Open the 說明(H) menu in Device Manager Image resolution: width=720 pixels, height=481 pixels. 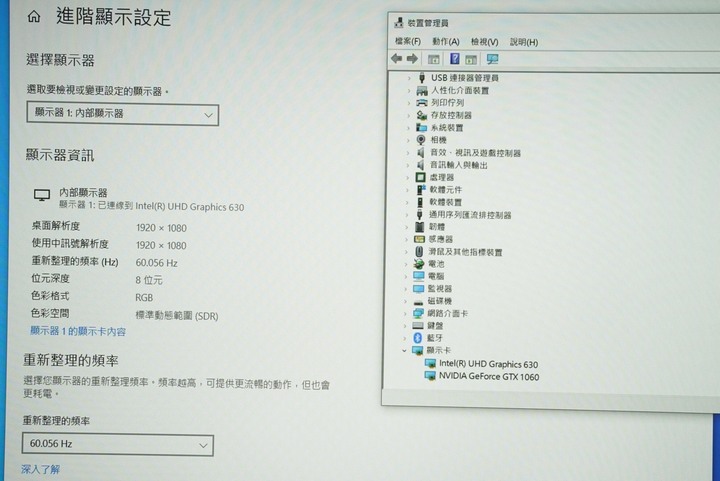pyautogui.click(x=524, y=42)
